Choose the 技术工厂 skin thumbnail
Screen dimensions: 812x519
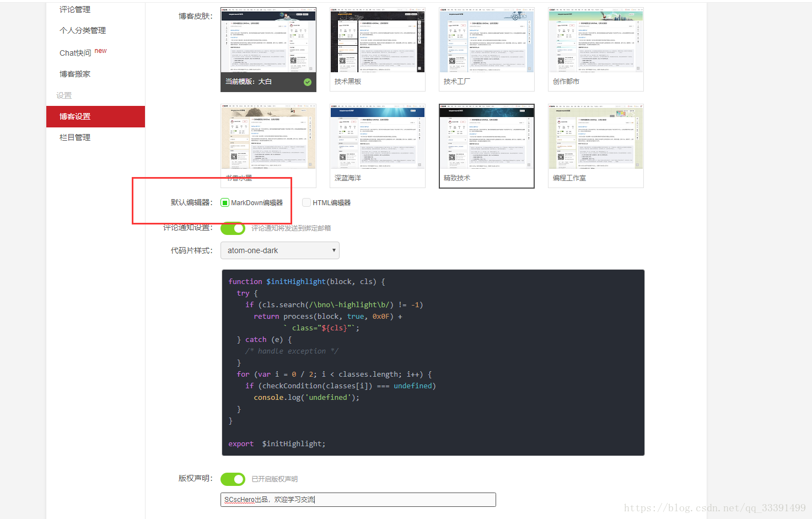[487, 49]
